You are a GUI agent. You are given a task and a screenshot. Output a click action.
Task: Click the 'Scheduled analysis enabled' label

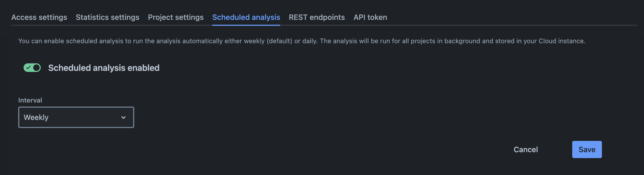coord(104,68)
